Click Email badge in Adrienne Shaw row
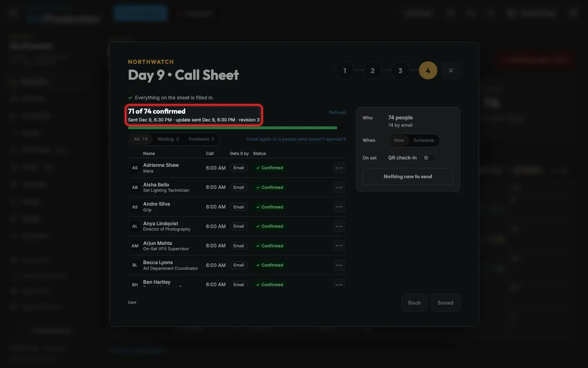The image size is (588, 368). [x=239, y=168]
